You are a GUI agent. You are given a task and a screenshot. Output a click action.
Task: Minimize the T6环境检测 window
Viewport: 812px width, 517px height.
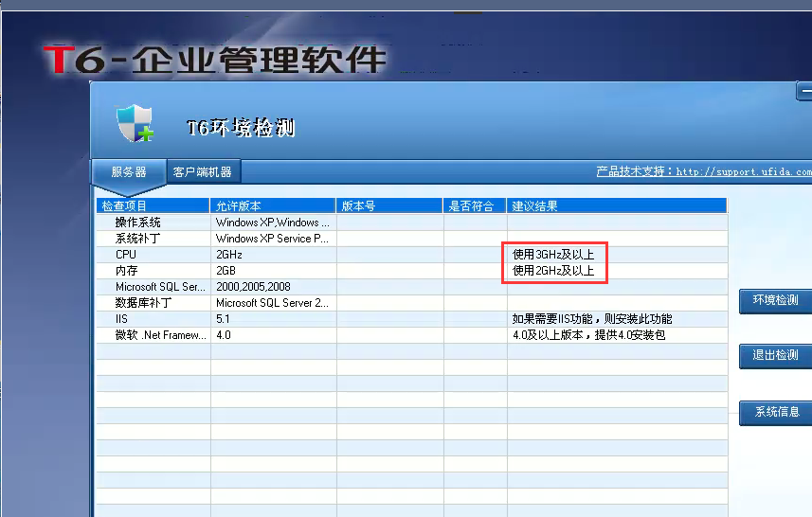coord(804,92)
